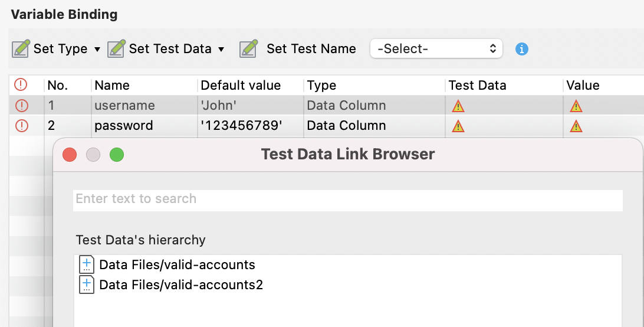644x327 pixels.
Task: Select Data Files/valid-accounts2 in hierarchy
Action: [x=180, y=285]
